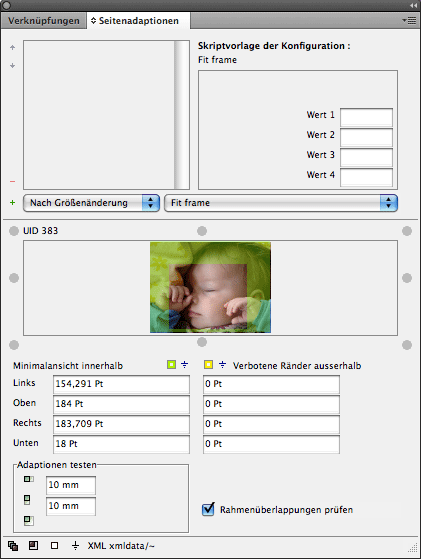Open the panel flyout menu
The height and width of the screenshot is (559, 421).
coord(409,20)
